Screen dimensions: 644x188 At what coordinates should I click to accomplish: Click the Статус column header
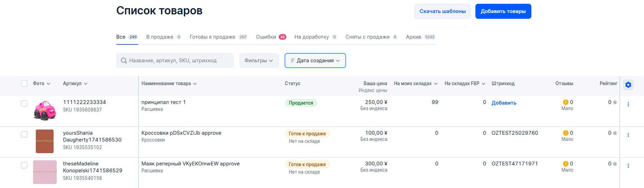[292, 83]
